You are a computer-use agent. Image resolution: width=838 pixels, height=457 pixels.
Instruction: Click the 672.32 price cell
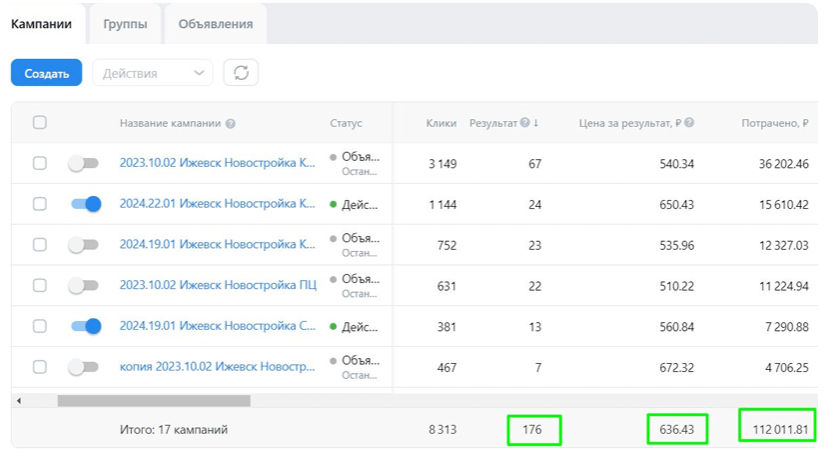pos(676,368)
